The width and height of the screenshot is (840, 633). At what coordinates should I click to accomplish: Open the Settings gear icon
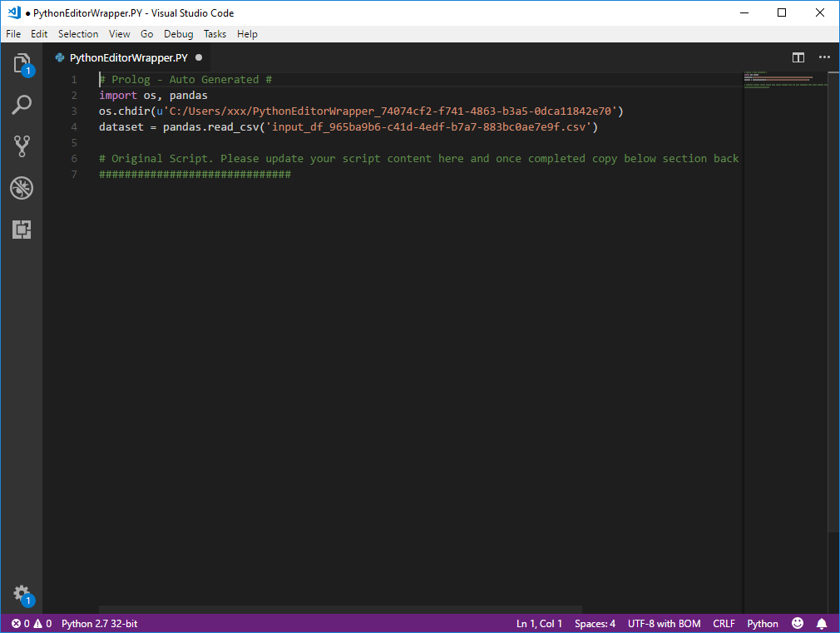pos(22,594)
